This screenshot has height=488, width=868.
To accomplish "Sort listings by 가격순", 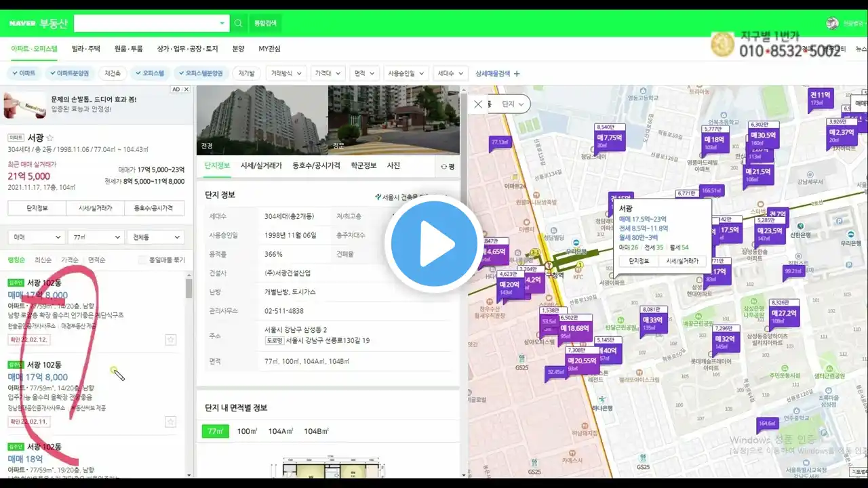I will coord(69,260).
